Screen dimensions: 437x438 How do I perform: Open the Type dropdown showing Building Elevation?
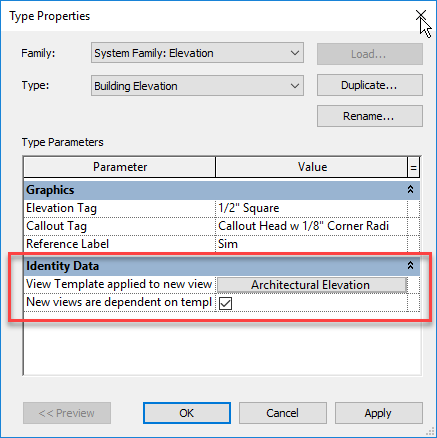tap(197, 86)
